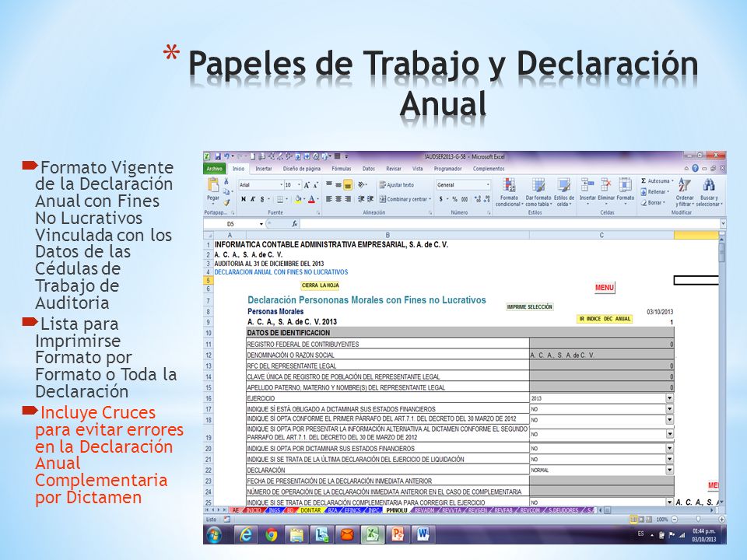Increase font size with large A icon
The width and height of the screenshot is (747, 560).
307,185
